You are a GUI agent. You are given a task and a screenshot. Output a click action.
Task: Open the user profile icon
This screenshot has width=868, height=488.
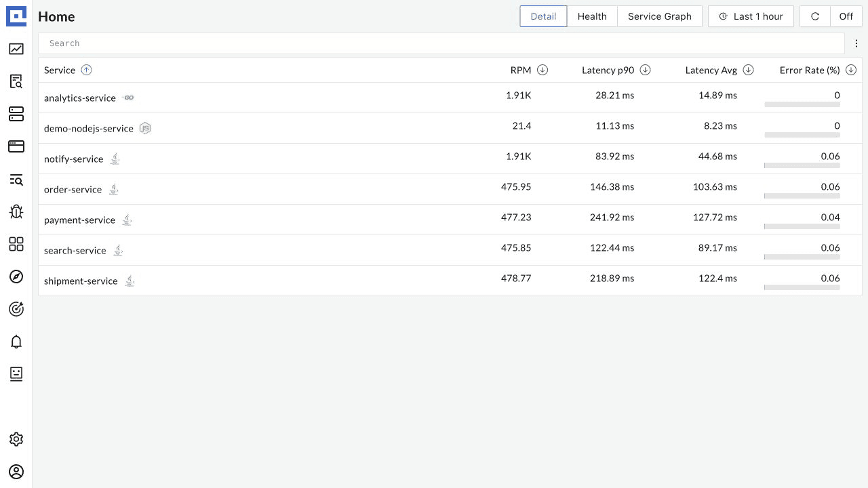tap(16, 472)
